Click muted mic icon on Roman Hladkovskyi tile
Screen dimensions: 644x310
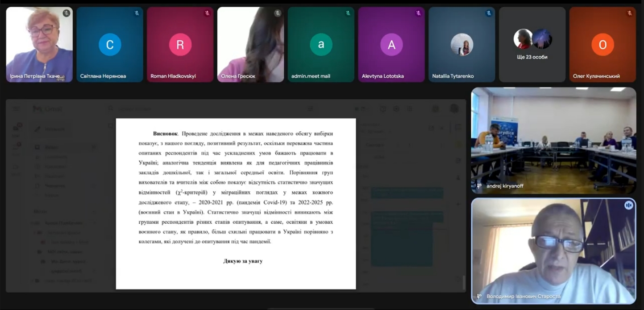[x=207, y=13]
